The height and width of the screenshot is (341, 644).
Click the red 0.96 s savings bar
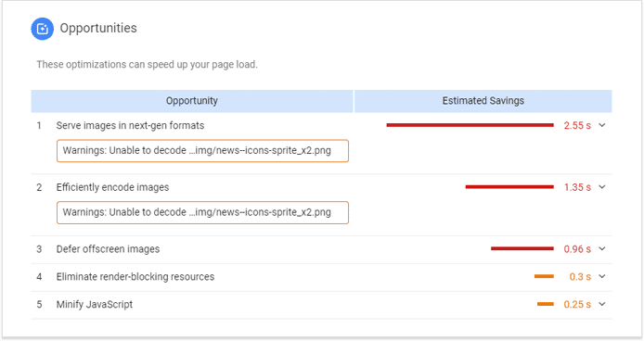522,248
